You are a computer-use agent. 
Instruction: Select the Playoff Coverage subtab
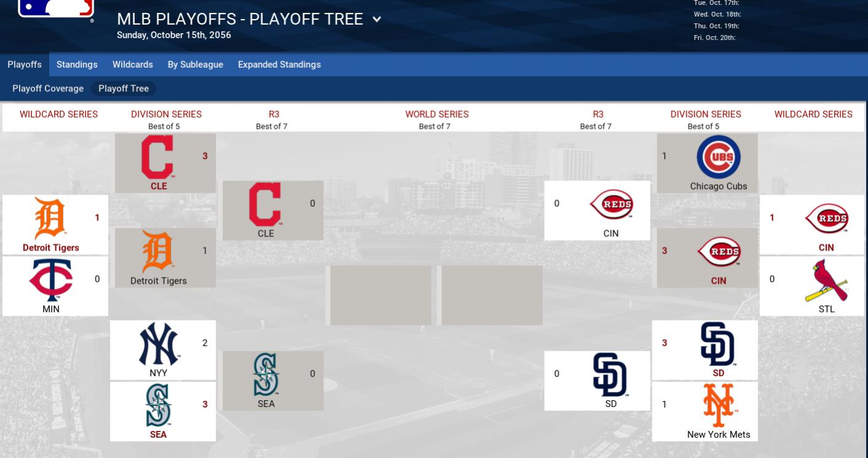(x=48, y=89)
